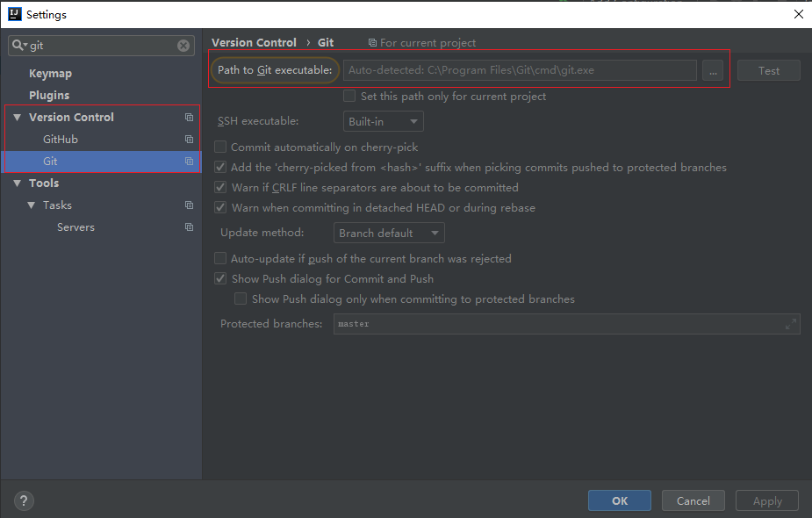This screenshot has height=518, width=812.
Task: Toggle Show Push dialog for Commit and Push
Action: click(221, 279)
